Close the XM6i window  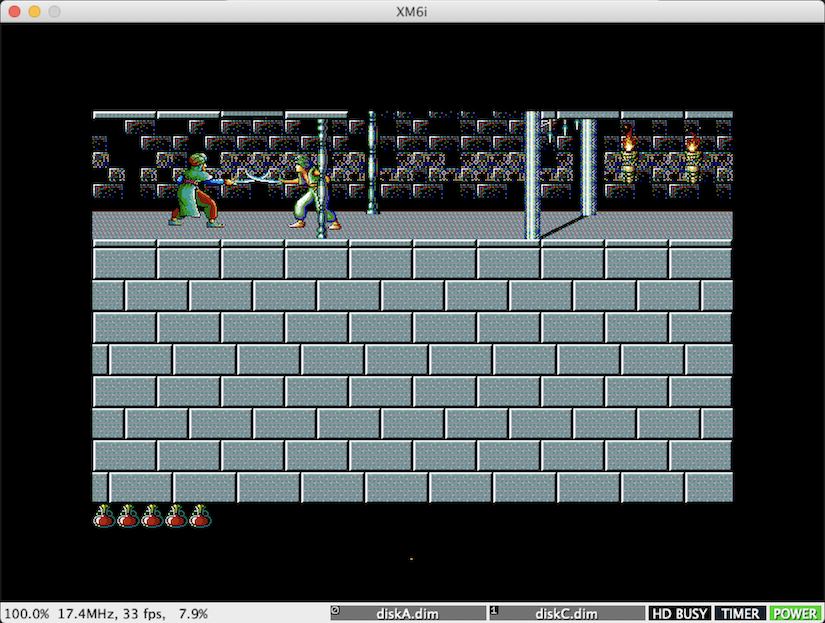click(x=14, y=11)
